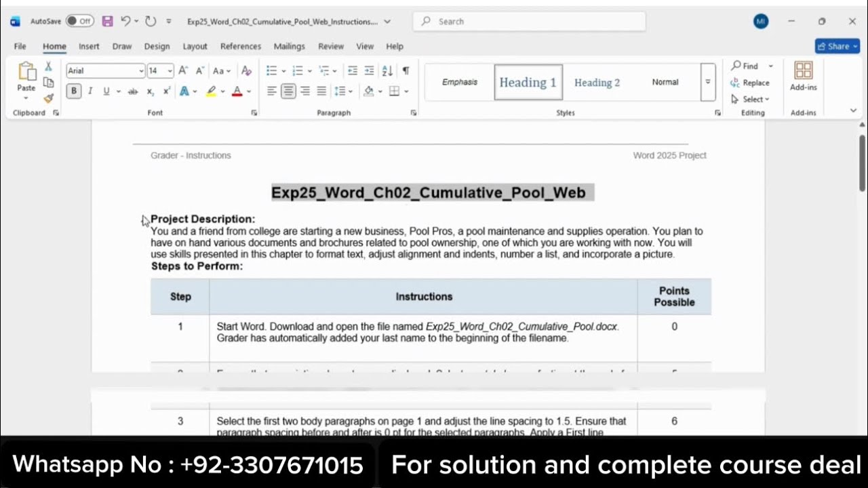The height and width of the screenshot is (488, 868).
Task: Clear all formatting icon
Action: [x=246, y=70]
